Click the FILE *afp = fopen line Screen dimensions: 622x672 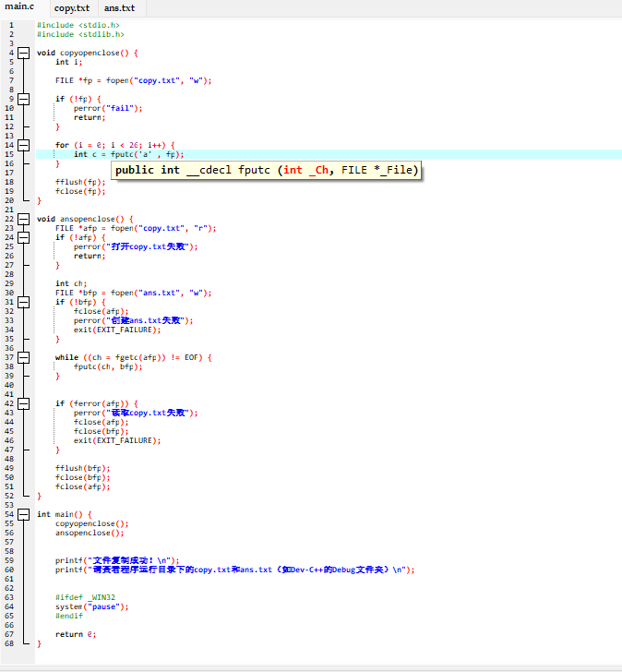point(136,228)
